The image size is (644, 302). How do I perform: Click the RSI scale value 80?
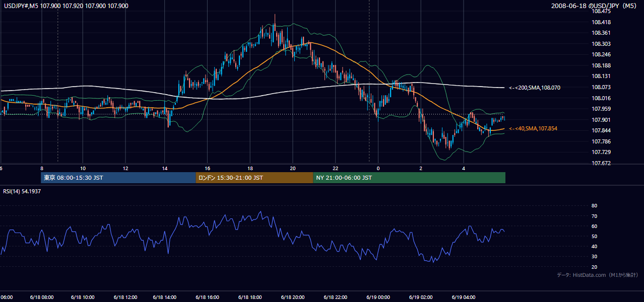[x=594, y=206]
